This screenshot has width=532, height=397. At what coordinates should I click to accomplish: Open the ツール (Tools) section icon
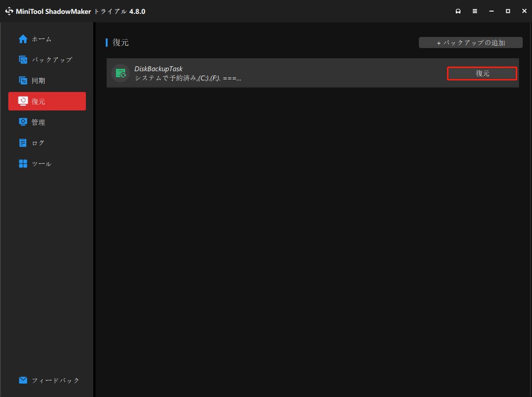point(23,163)
